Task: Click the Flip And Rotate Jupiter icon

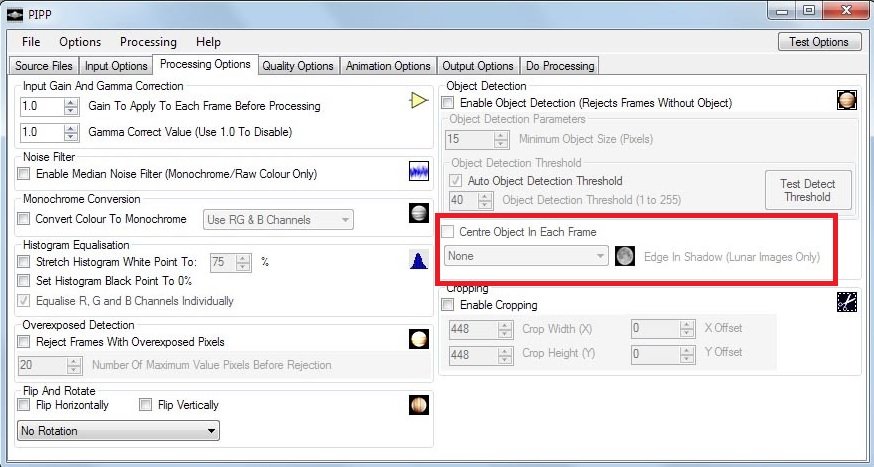Action: tap(419, 405)
